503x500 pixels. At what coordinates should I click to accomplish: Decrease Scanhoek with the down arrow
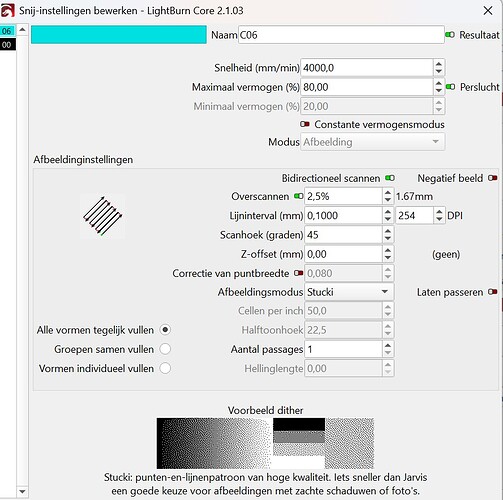click(388, 239)
